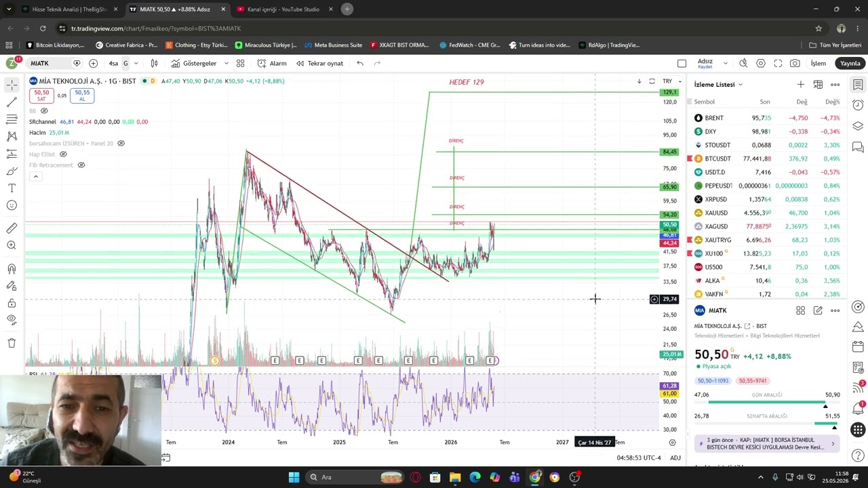Select the text annotation tool
This screenshot has width=868, height=488.
pyautogui.click(x=12, y=188)
